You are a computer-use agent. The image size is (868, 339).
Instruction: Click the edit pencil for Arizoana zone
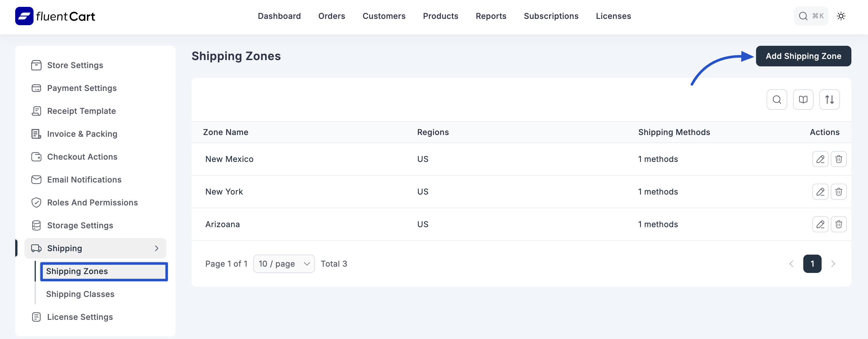(820, 224)
